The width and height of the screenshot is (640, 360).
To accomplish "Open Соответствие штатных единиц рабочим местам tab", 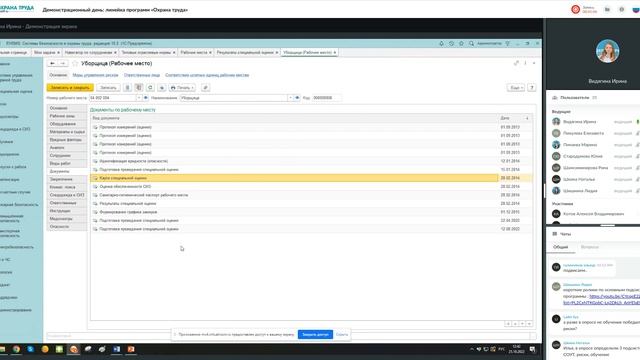I will [x=207, y=75].
